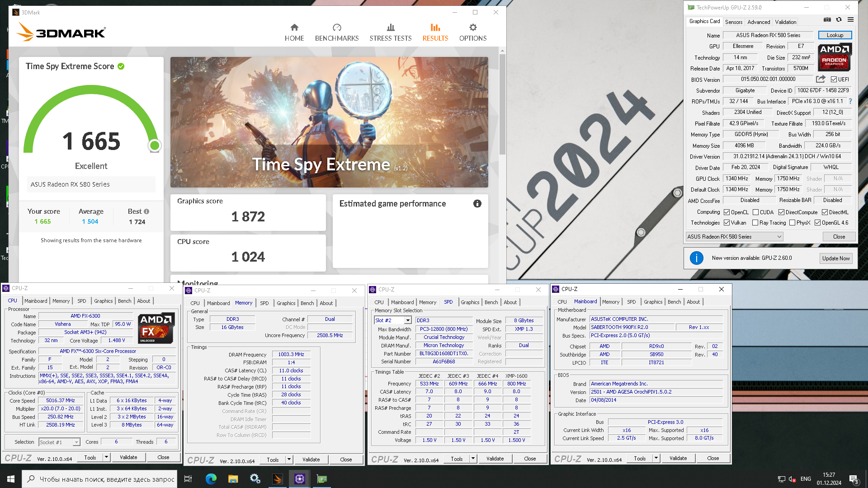Launch Microsoft Edge from the taskbar
Screen dimensions: 868x488
[211, 479]
